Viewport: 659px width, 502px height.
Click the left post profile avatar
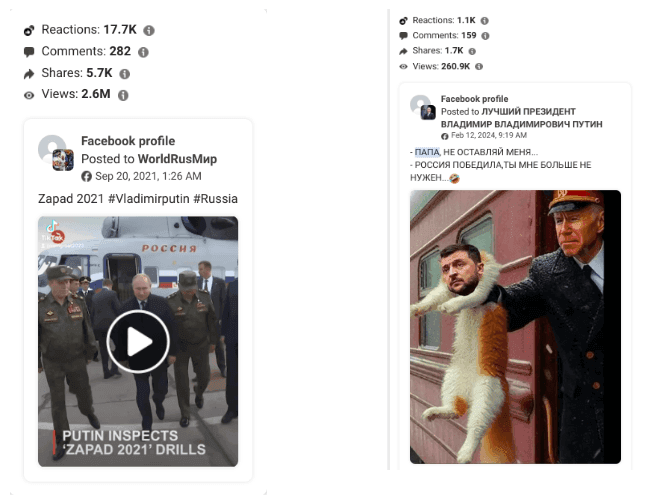tap(55, 152)
